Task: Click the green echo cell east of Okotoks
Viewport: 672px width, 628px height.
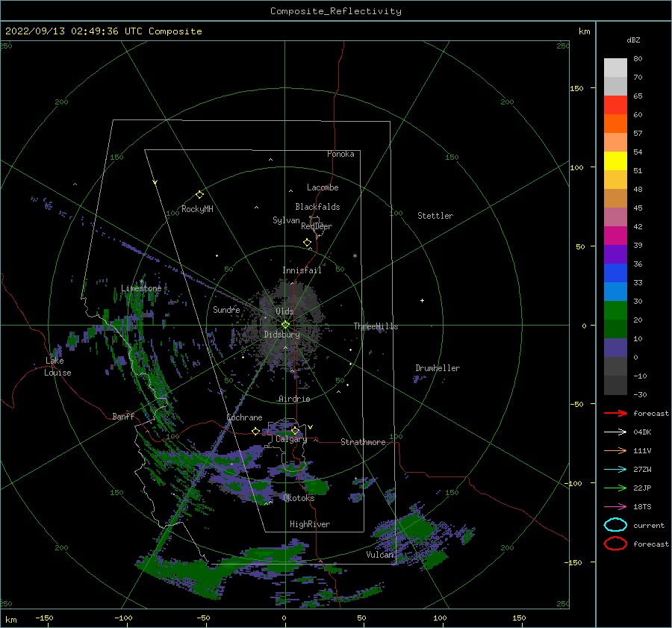Action: click(x=317, y=487)
